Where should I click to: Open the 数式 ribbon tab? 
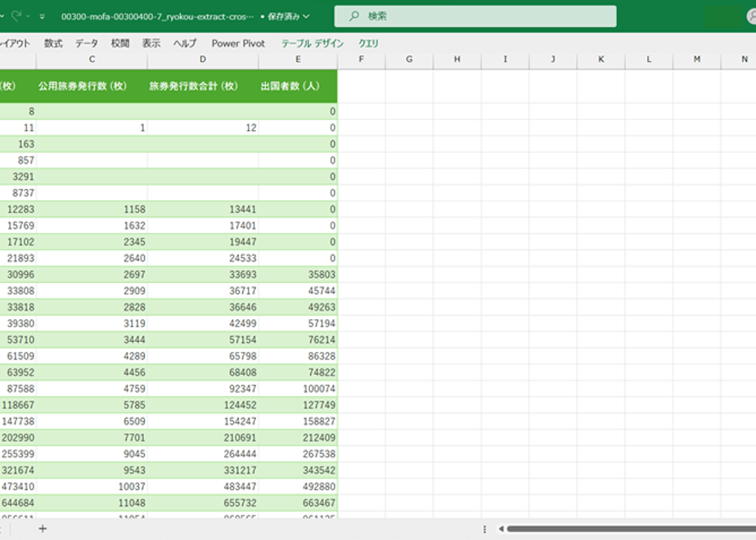click(53, 43)
